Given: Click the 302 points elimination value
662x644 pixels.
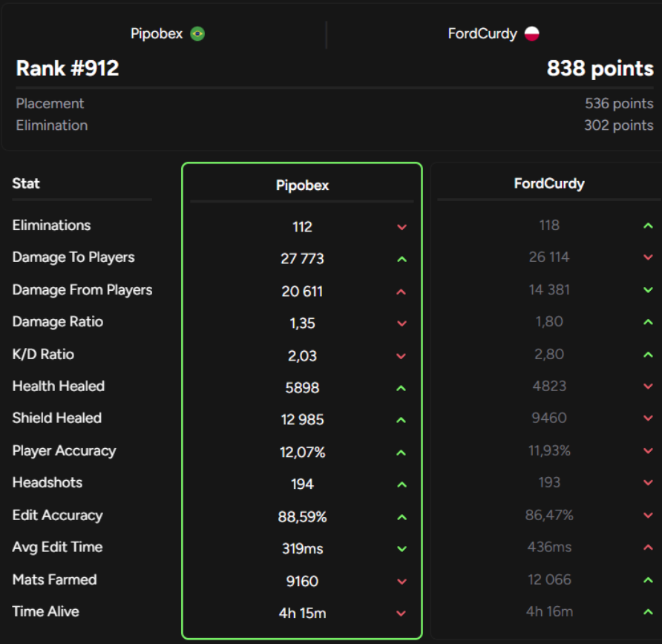Looking at the screenshot, I should click(618, 125).
